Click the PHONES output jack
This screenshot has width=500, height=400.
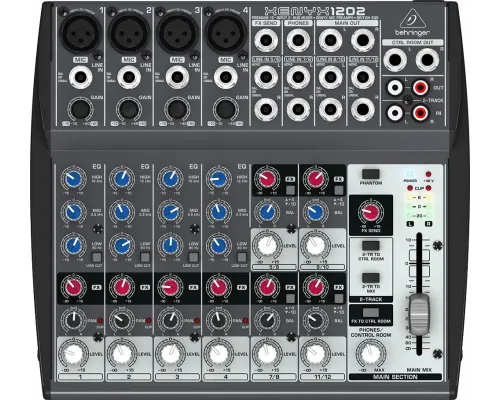[x=298, y=40]
